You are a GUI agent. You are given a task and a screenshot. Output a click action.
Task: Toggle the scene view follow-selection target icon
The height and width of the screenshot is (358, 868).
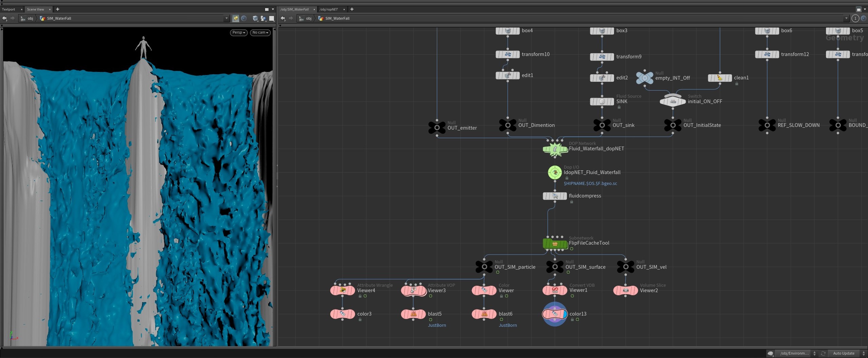coord(243,18)
